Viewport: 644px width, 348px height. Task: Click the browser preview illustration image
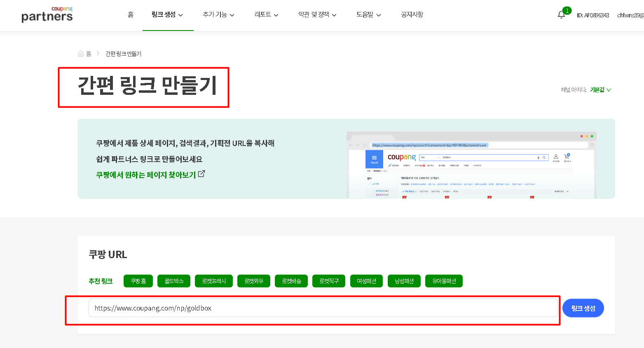pos(471,165)
